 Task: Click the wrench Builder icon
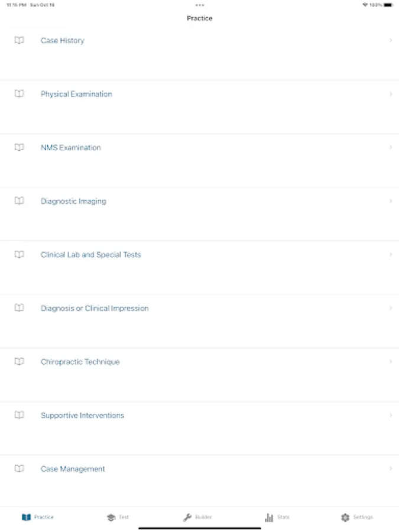tap(187, 517)
